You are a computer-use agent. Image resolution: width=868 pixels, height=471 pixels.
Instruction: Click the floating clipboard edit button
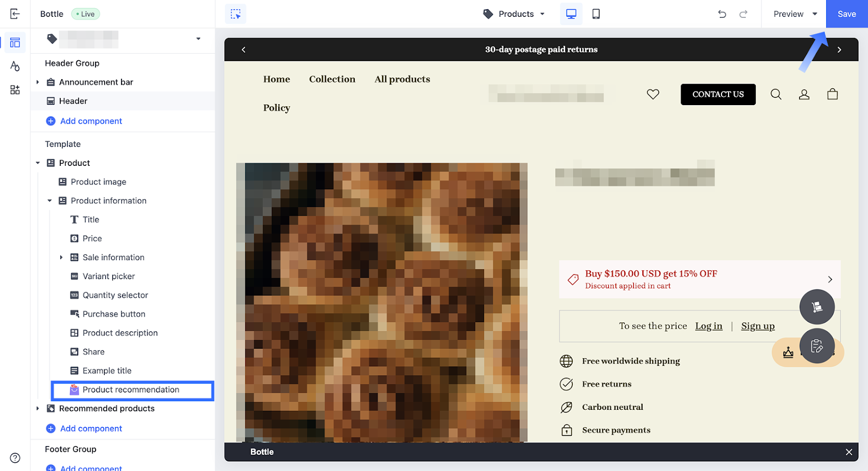tap(817, 346)
